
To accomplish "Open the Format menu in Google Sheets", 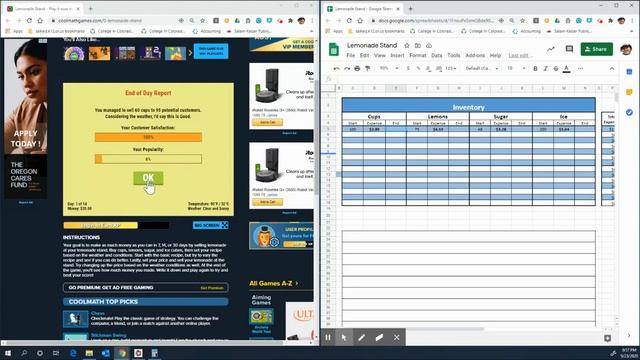I will [x=418, y=55].
